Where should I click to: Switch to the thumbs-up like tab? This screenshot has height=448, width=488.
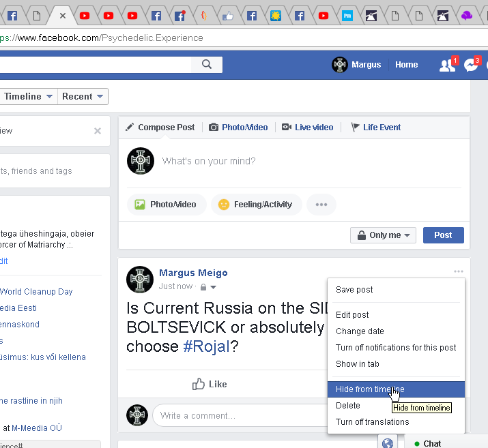point(228,16)
